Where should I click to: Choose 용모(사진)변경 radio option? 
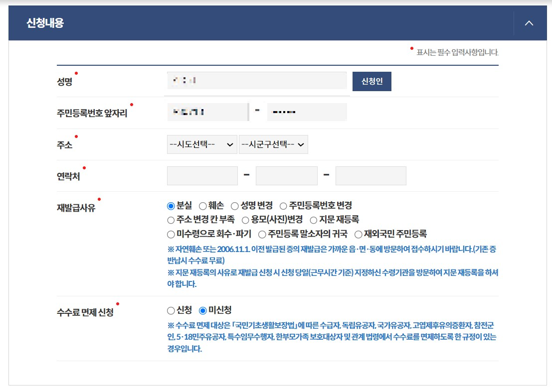click(245, 220)
